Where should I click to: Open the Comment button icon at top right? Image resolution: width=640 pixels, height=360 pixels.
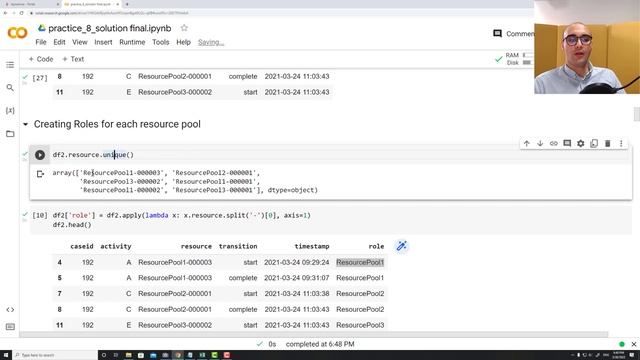[x=497, y=33]
